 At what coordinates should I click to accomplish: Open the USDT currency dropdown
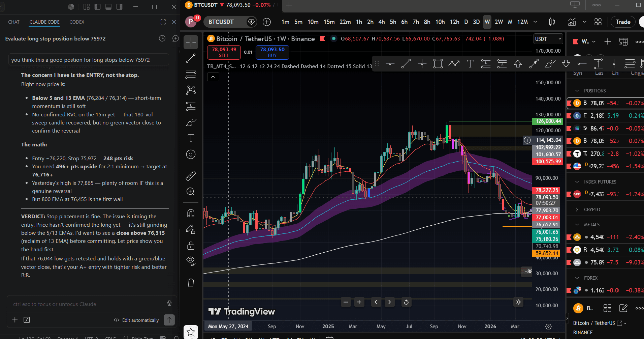pos(548,39)
